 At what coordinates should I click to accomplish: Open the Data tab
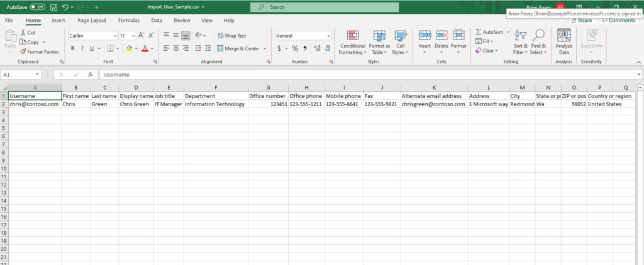pyautogui.click(x=157, y=20)
